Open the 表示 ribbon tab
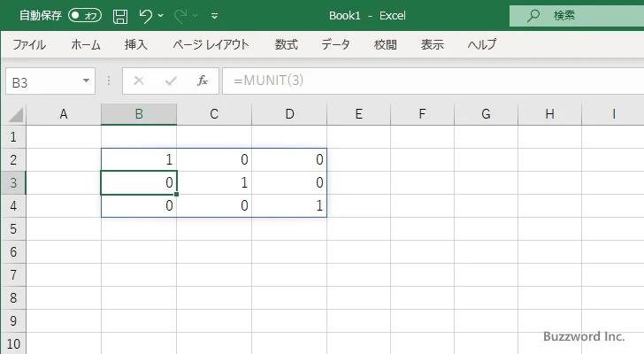 click(x=433, y=44)
